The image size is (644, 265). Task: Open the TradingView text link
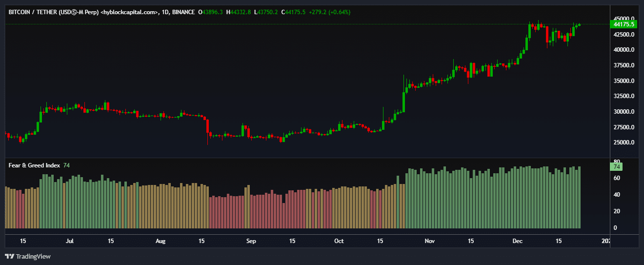[x=33, y=256]
